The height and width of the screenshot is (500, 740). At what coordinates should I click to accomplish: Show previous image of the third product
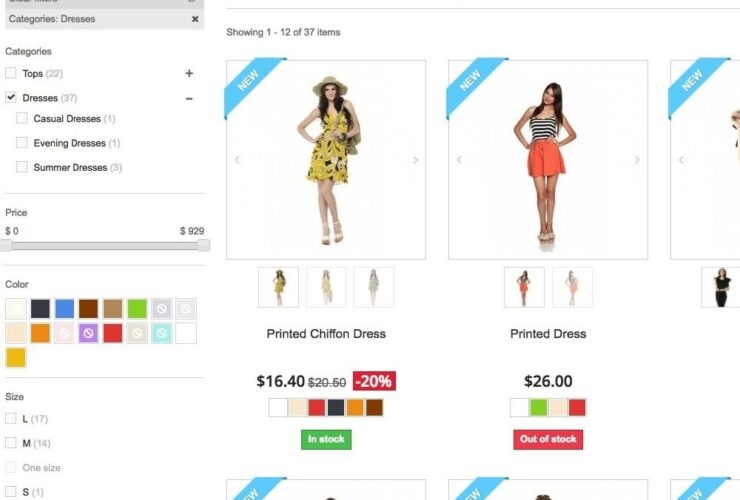pyautogui.click(x=681, y=160)
